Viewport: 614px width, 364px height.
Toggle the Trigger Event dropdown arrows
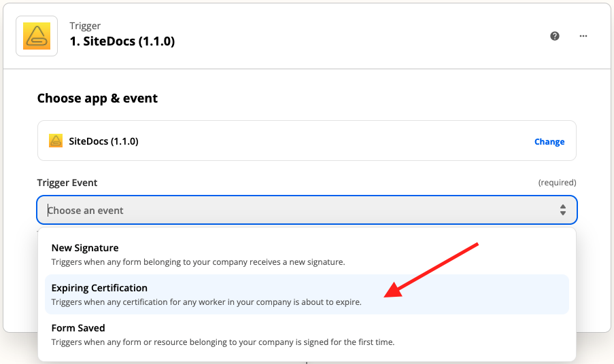(563, 210)
